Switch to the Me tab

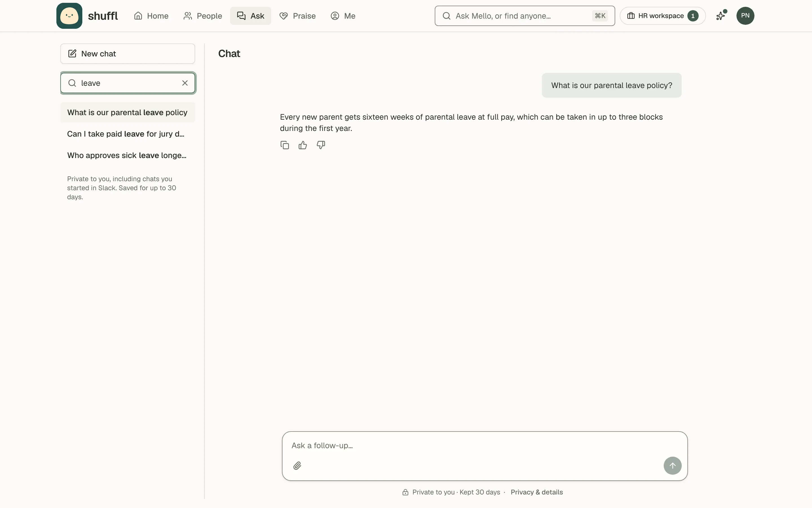343,16
